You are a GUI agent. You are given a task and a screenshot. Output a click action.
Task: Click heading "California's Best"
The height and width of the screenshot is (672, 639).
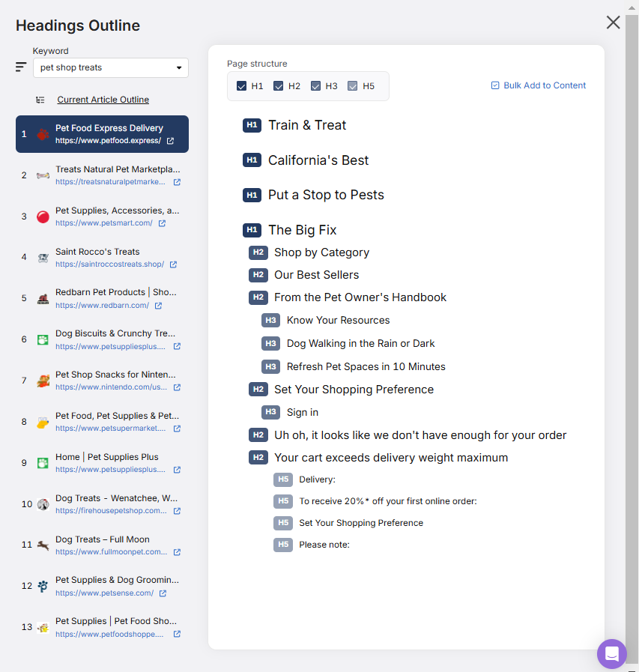tap(318, 160)
